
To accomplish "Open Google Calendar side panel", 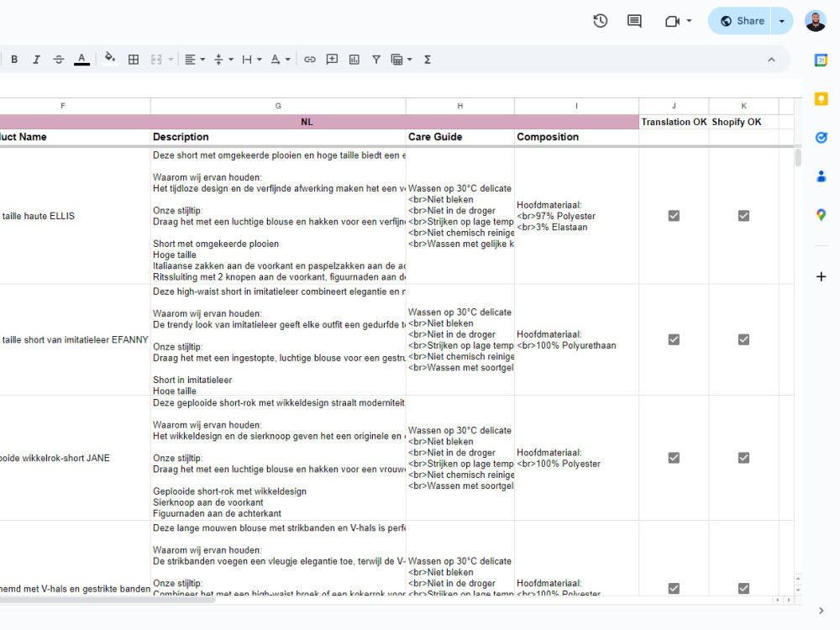I will [822, 60].
